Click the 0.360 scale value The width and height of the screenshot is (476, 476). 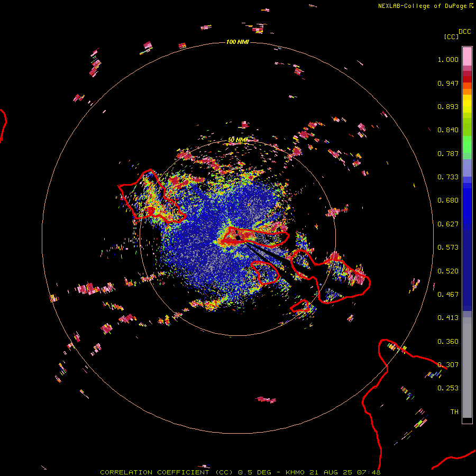click(448, 342)
